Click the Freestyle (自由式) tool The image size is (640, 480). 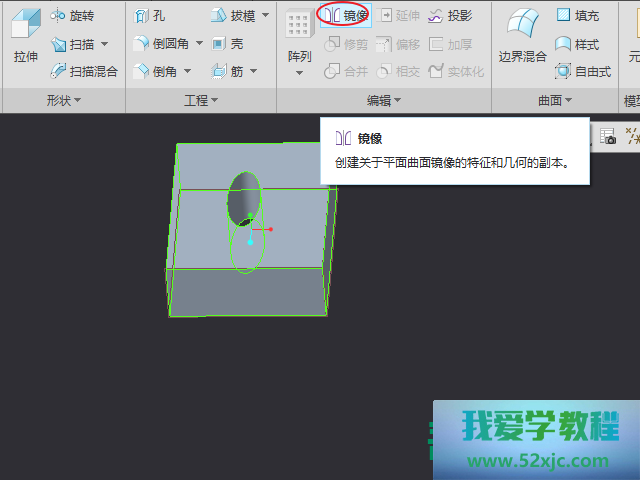[x=581, y=72]
